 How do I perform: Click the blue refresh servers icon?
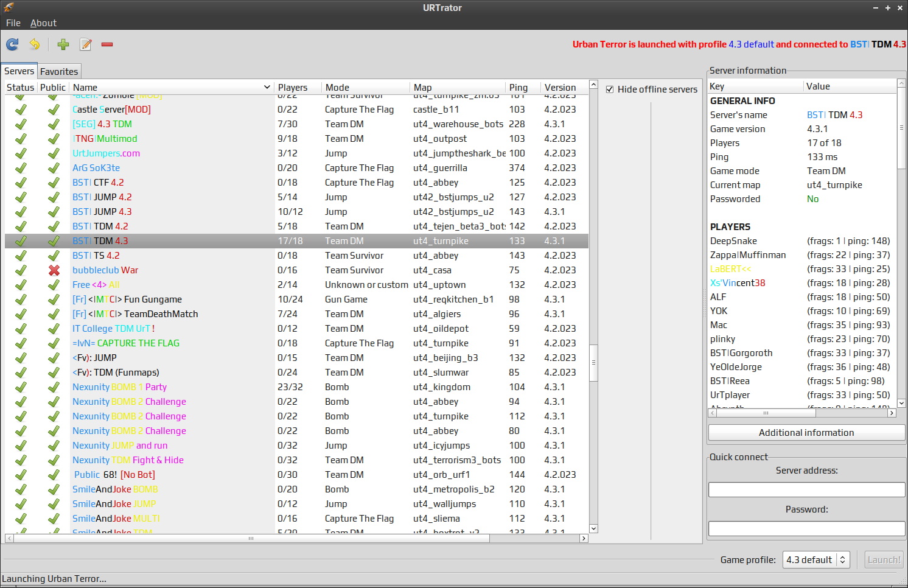[13, 44]
